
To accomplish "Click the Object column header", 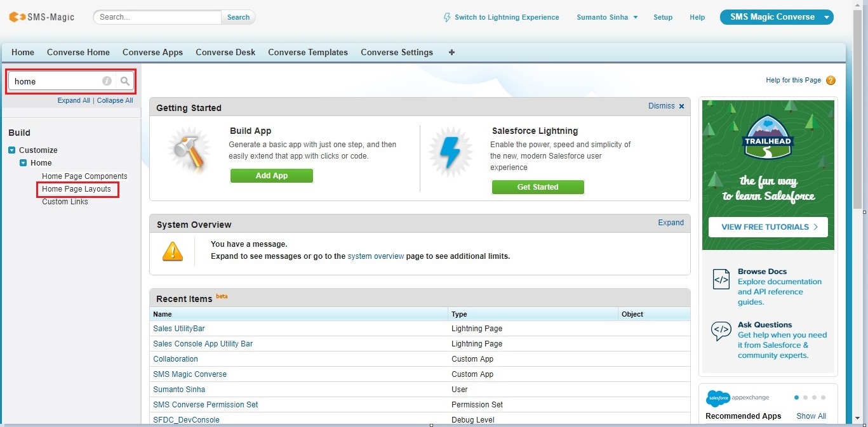I will 655,314.
